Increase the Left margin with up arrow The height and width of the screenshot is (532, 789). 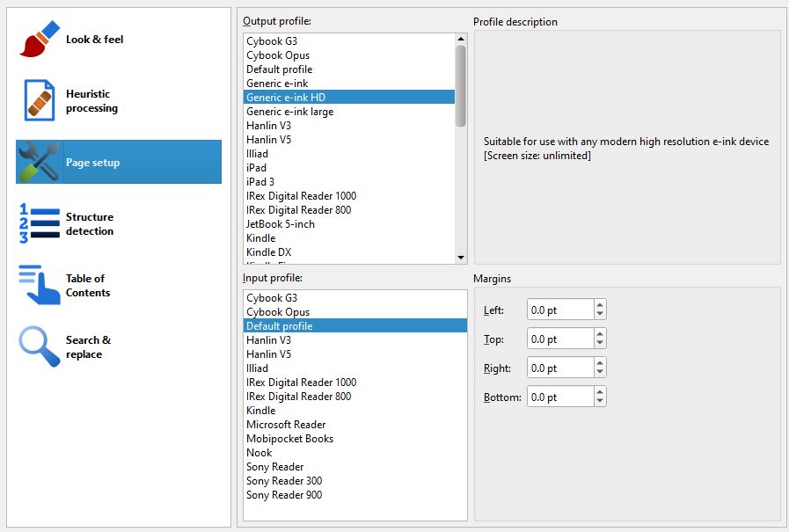pyautogui.click(x=600, y=305)
